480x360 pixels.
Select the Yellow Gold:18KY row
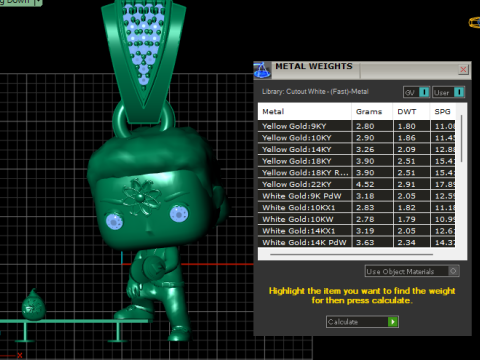click(356, 161)
